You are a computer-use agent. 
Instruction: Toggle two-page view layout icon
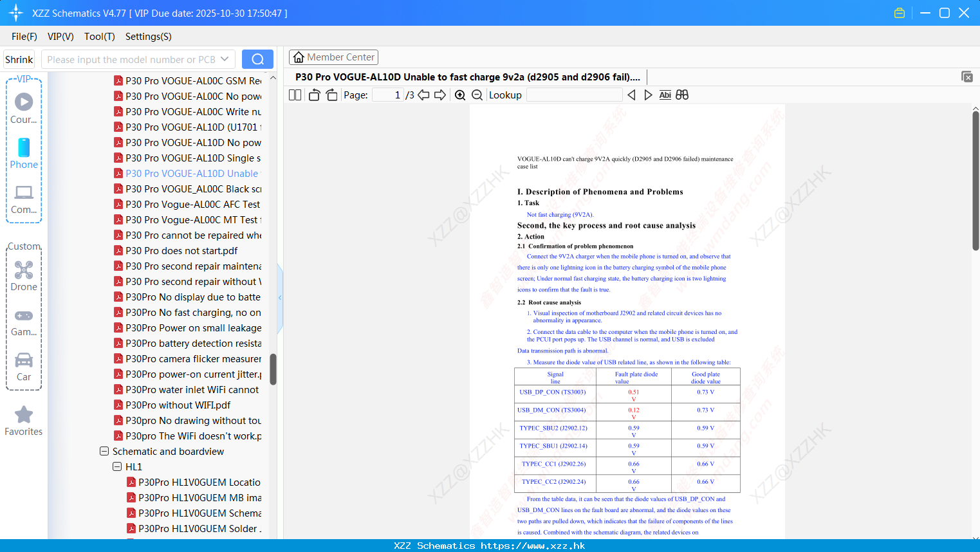(295, 95)
